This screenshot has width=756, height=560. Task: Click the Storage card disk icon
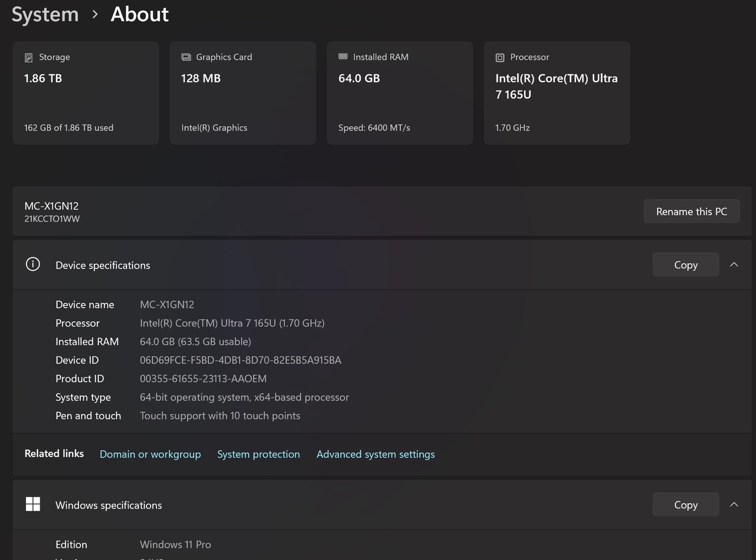(x=28, y=57)
